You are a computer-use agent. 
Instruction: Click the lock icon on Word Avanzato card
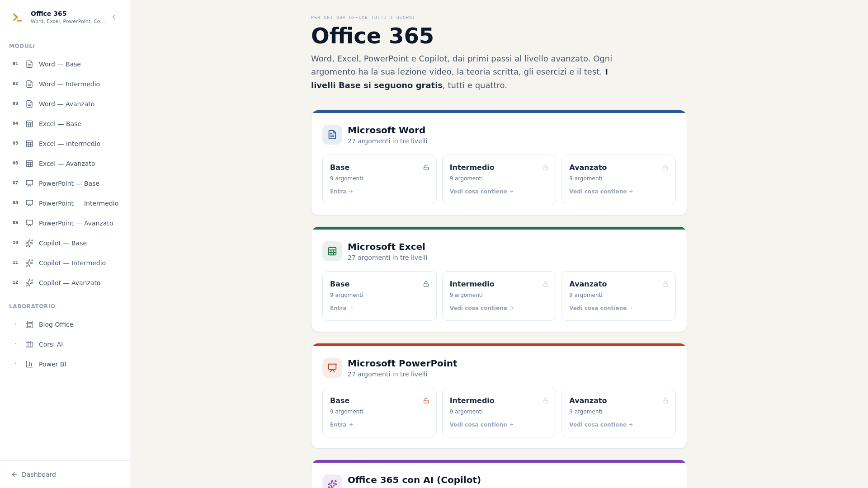[665, 168]
